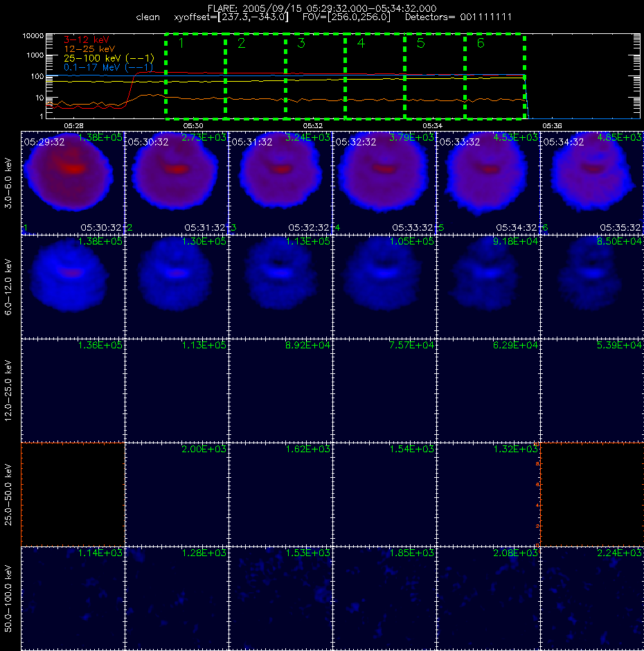The height and width of the screenshot is (651, 644).
Task: Select interval 2 label in the light curve
Action: tap(241, 43)
